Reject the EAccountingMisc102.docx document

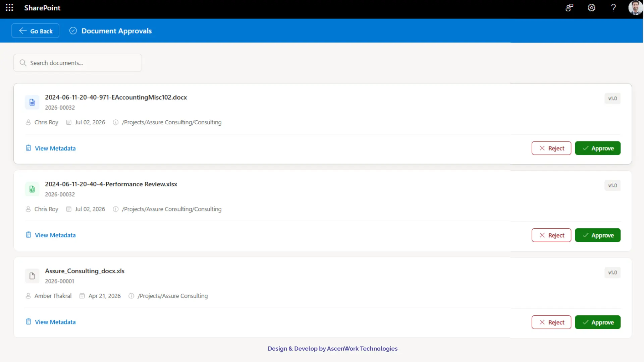[551, 148]
